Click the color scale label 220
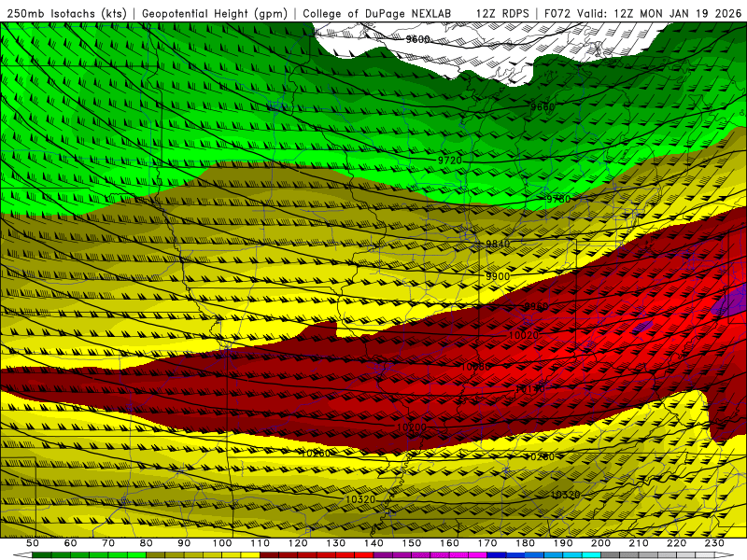 [x=677, y=543]
